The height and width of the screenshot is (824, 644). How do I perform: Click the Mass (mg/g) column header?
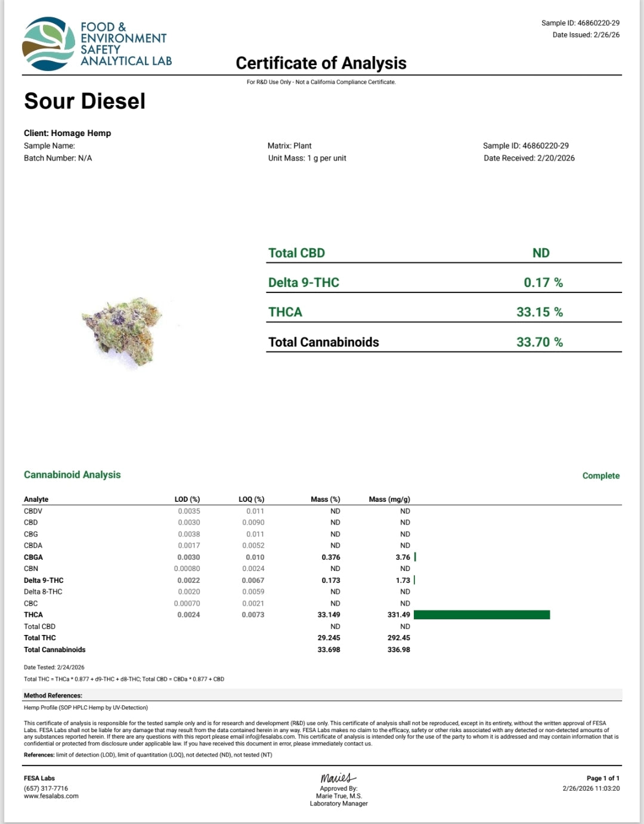pyautogui.click(x=389, y=499)
